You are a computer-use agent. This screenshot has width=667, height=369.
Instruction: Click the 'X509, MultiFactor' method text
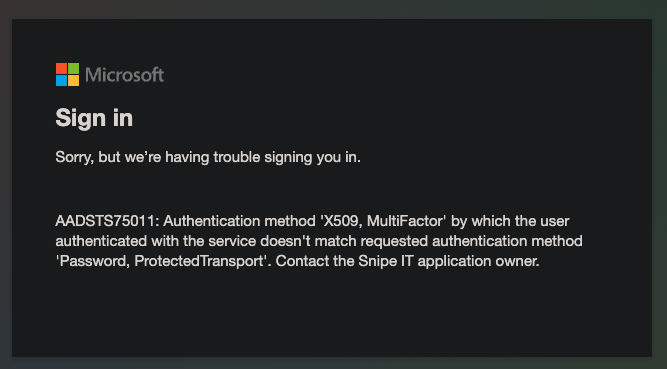click(x=383, y=221)
